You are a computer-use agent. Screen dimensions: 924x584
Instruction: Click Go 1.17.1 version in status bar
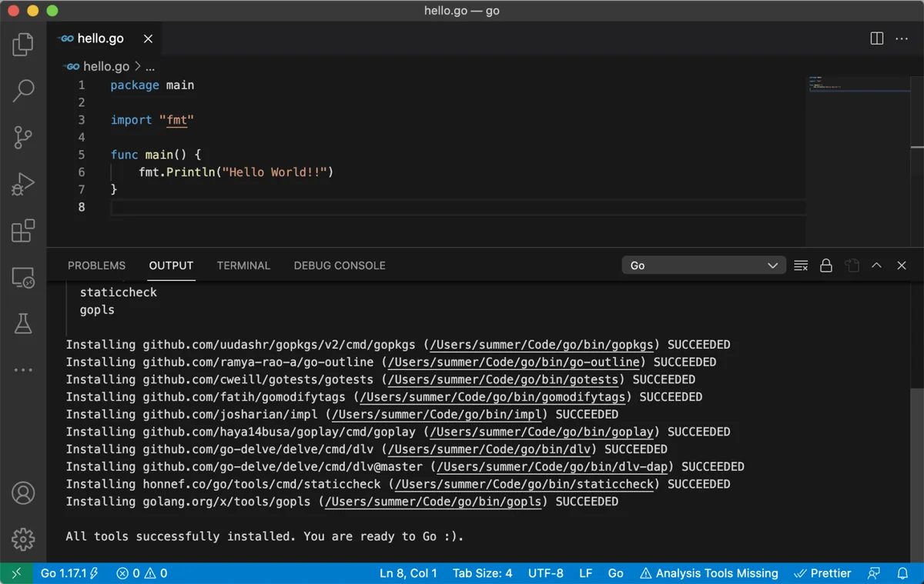(x=69, y=573)
